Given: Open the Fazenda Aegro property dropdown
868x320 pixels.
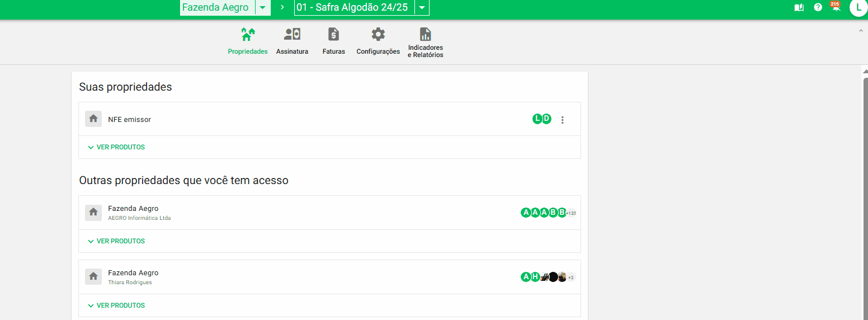Looking at the screenshot, I should (x=263, y=7).
